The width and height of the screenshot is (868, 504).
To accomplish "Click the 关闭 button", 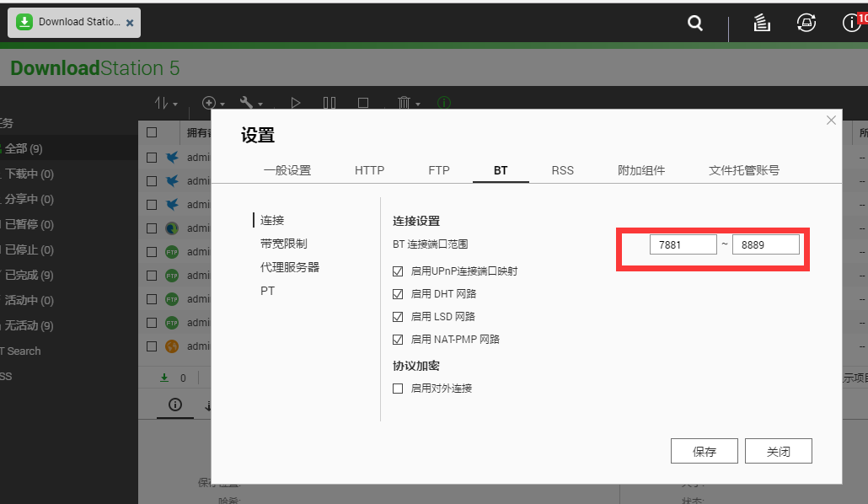I will (x=779, y=452).
